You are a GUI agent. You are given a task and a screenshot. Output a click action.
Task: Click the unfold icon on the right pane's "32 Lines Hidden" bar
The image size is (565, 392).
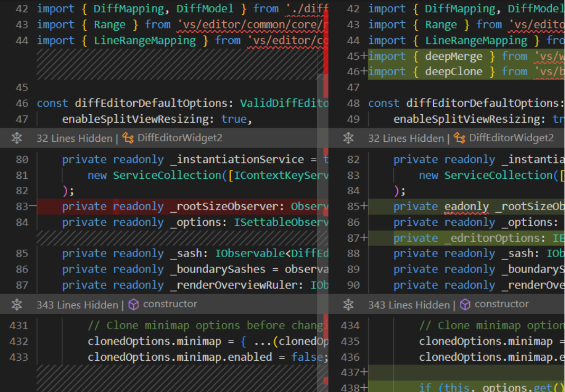pyautogui.click(x=348, y=138)
